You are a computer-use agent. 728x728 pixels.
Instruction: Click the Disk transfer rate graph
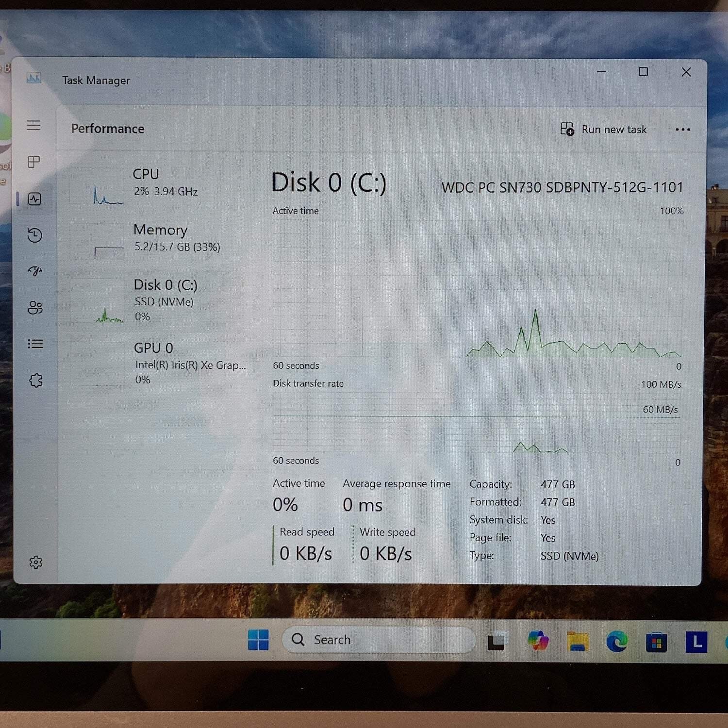click(477, 423)
